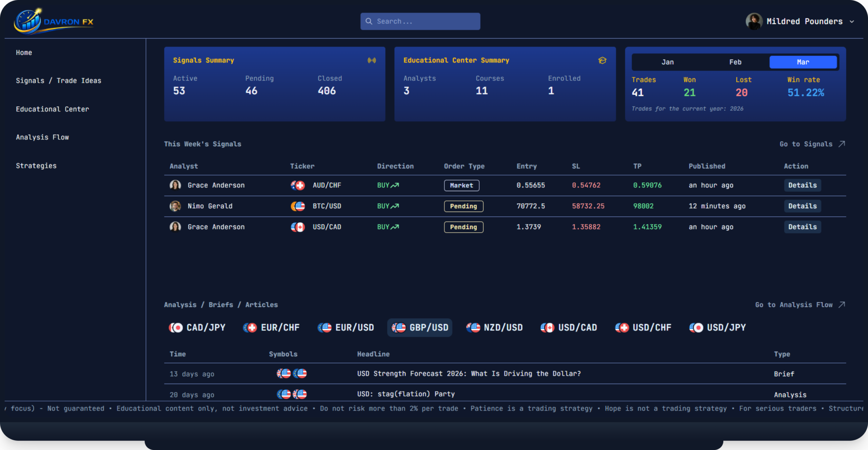Select the EUR/USD pair filter
This screenshot has height=450, width=868.
click(x=346, y=327)
